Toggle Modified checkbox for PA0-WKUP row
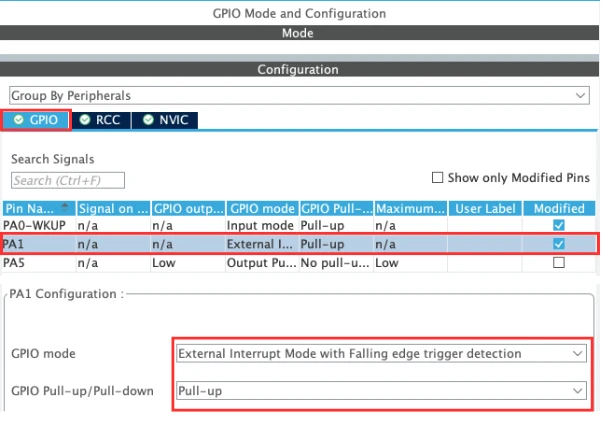Screen dimensions: 604x422 (558, 227)
